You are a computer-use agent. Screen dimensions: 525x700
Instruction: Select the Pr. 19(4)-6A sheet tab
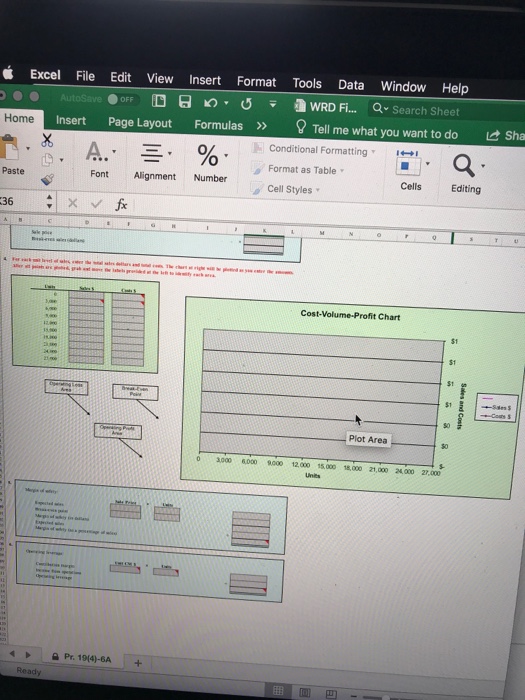(82, 658)
